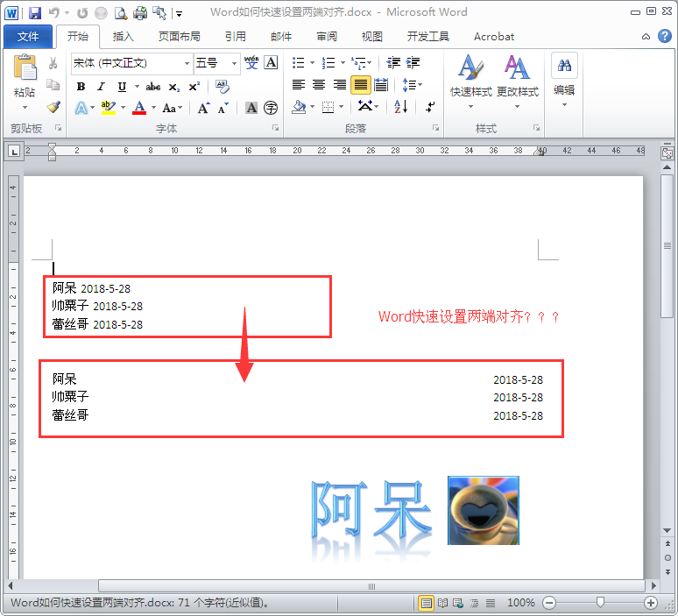Click the Subscript X₂ icon
This screenshot has height=616, width=678.
[173, 87]
